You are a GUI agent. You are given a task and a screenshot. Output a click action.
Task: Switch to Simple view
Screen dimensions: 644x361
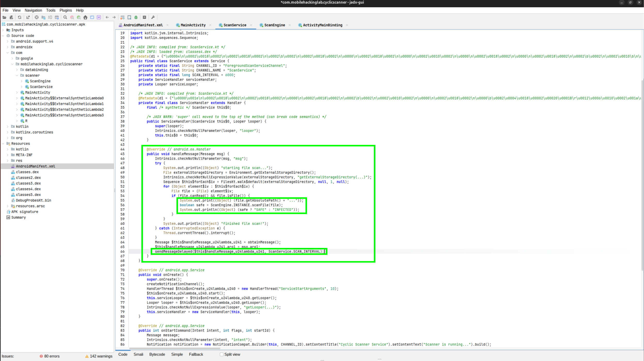pos(177,354)
